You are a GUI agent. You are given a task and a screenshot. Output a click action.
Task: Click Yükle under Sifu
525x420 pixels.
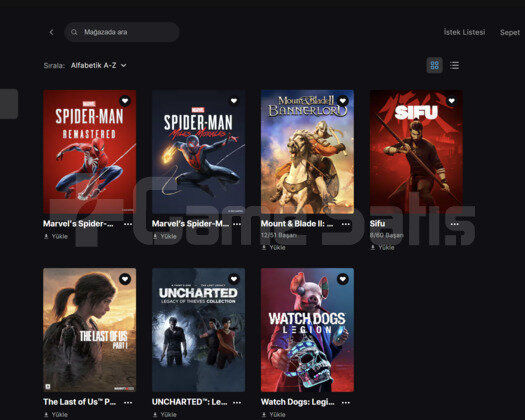(382, 248)
